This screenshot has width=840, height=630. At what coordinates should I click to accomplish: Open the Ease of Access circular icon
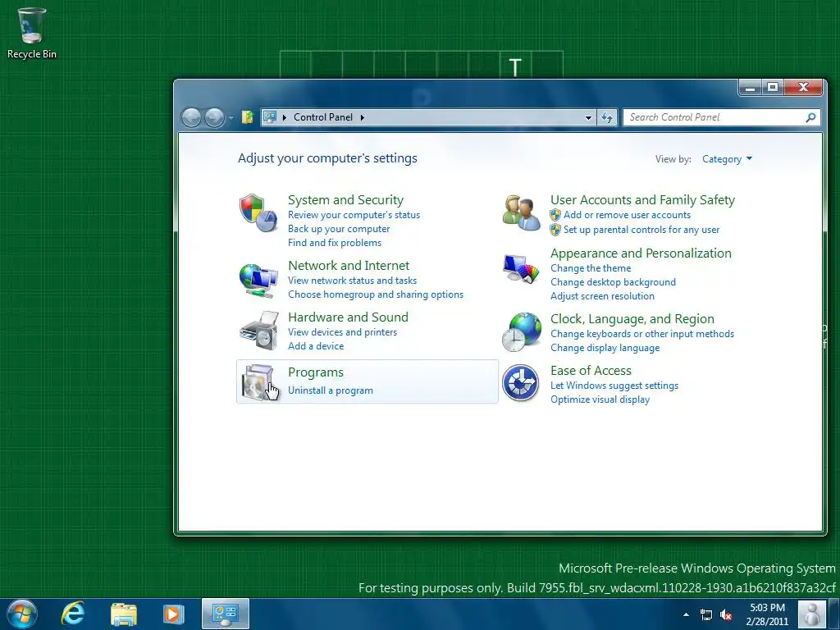(x=520, y=382)
